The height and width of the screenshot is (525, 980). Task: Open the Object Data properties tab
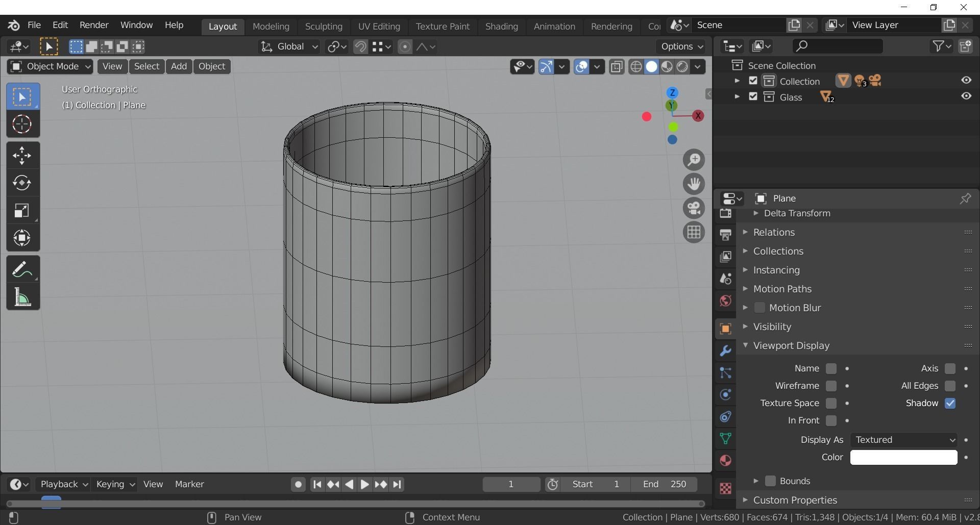[725, 438]
